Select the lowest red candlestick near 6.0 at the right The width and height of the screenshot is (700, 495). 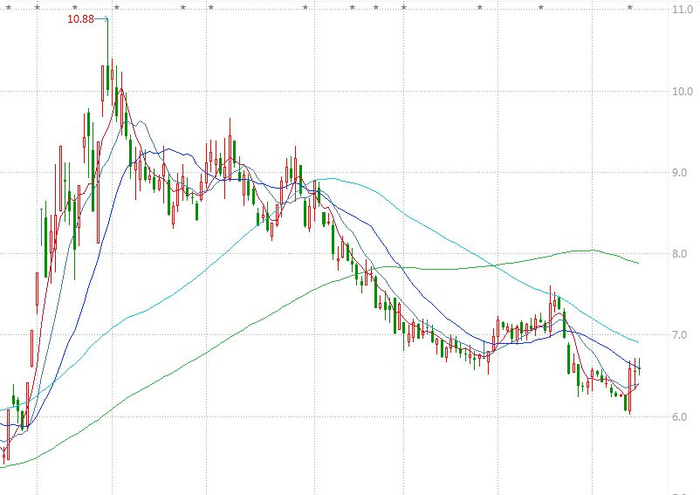pyautogui.click(x=630, y=389)
